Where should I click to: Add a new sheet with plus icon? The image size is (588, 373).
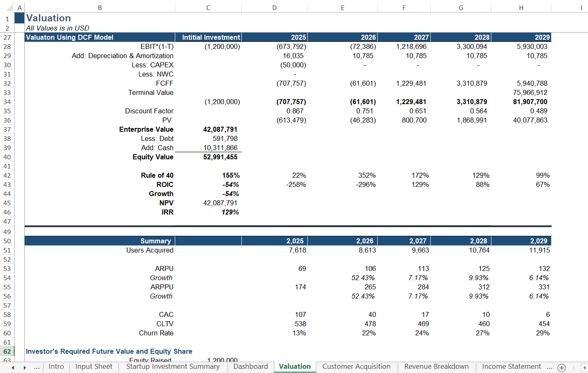tap(562, 368)
